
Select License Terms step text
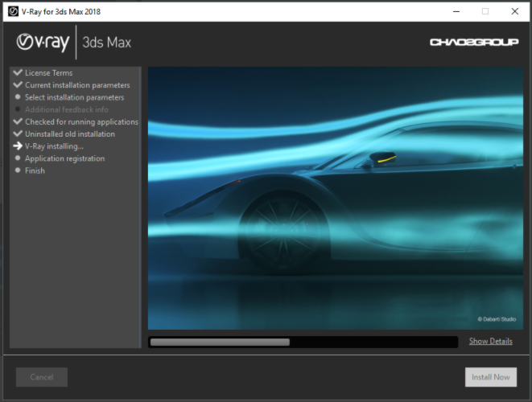[49, 73]
